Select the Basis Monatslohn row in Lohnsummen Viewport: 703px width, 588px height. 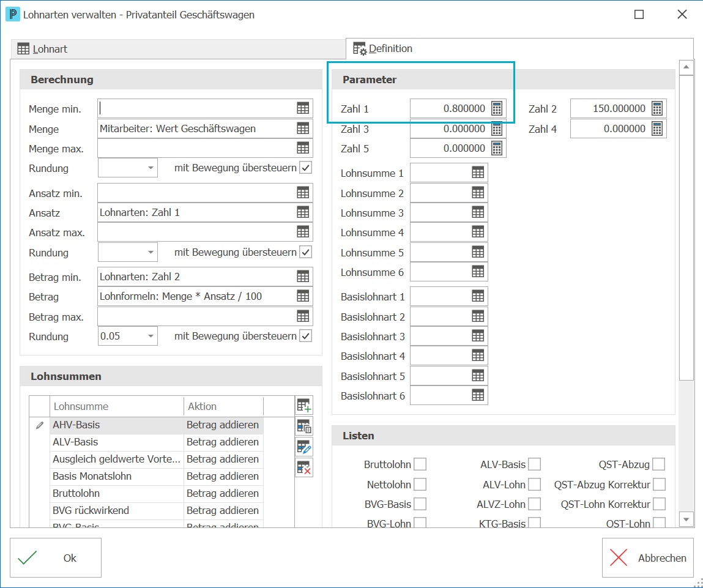point(157,476)
